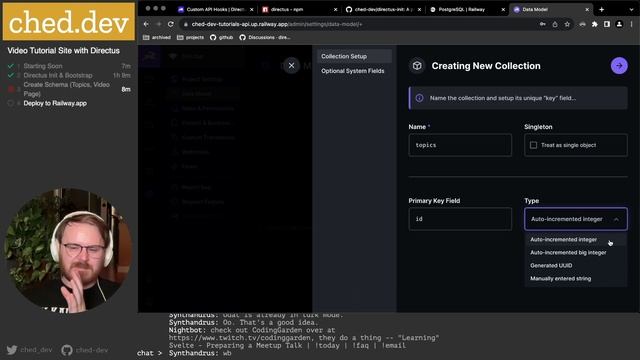This screenshot has width=640, height=360.
Task: Click the site lock icon in address bar
Action: coord(186,24)
